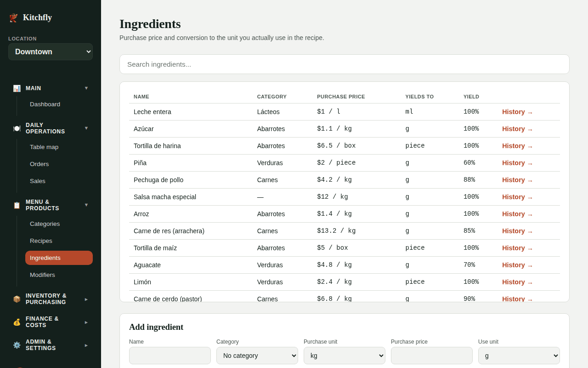
Task: Select the Ingredients sidebar item
Action: tap(59, 258)
